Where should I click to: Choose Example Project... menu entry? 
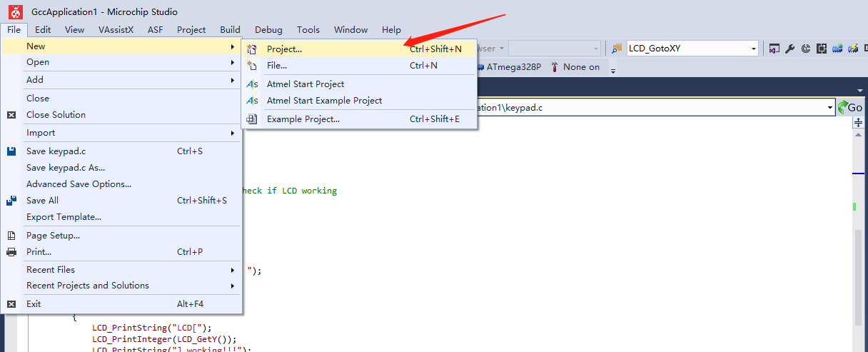pos(360,119)
